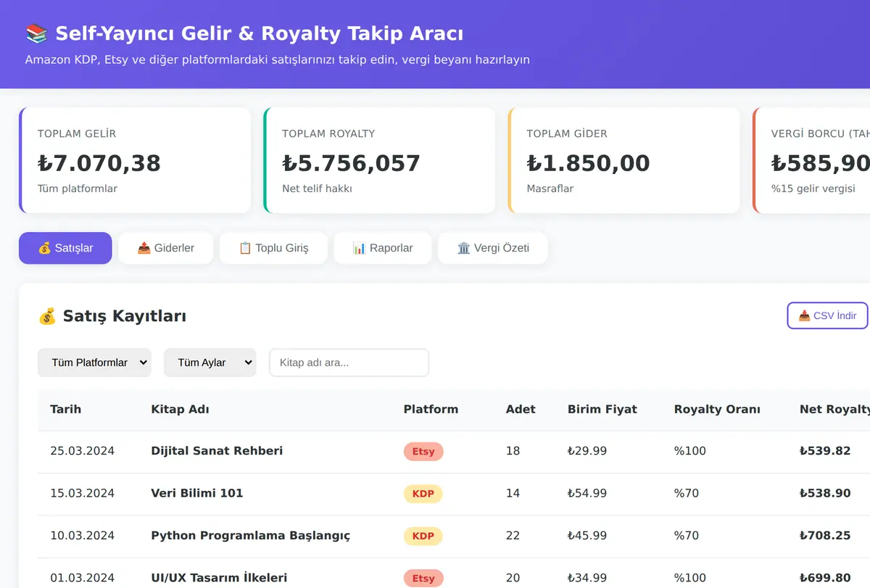The width and height of the screenshot is (870, 588).
Task: Click the date 01.03.2024
Action: pos(82,578)
